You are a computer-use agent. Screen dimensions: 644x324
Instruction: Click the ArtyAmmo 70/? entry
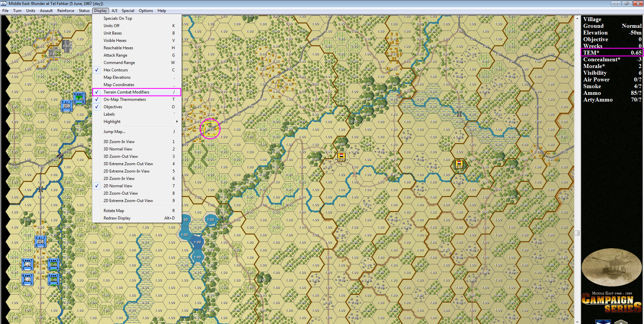(x=612, y=100)
